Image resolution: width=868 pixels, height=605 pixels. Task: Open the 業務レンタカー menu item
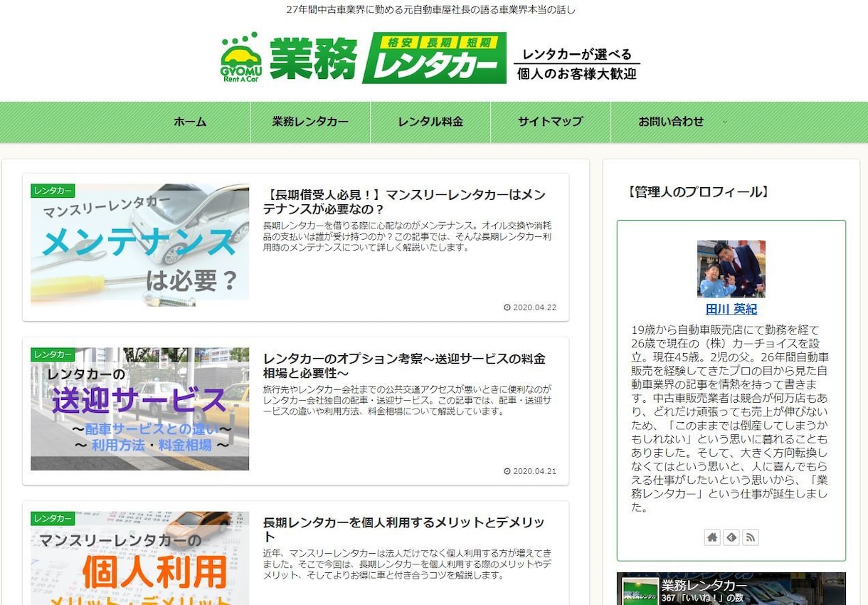pyautogui.click(x=310, y=122)
